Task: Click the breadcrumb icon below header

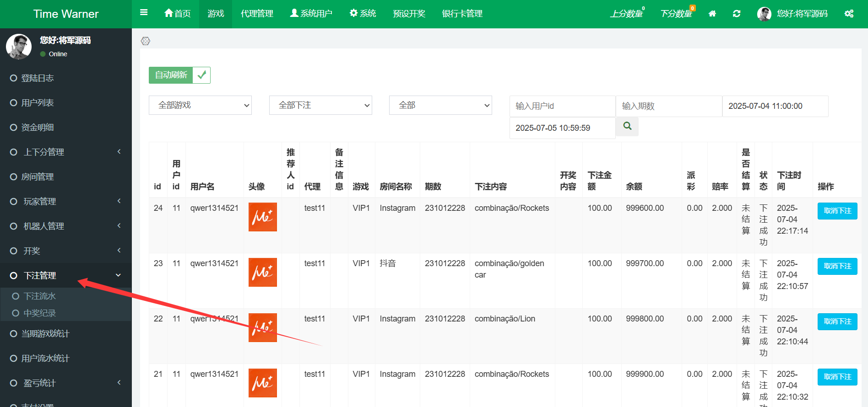Action: (x=146, y=41)
